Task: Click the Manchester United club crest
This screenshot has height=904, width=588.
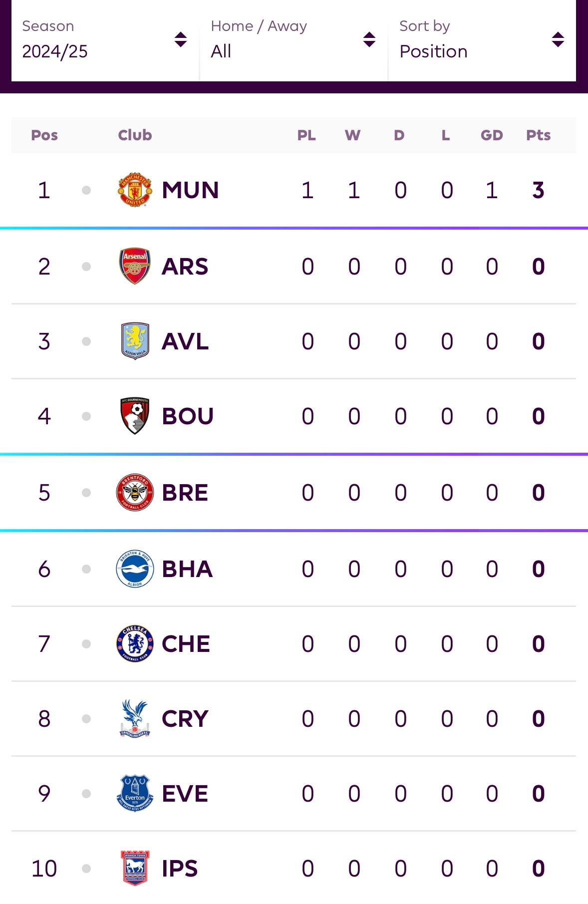Action: 135,190
